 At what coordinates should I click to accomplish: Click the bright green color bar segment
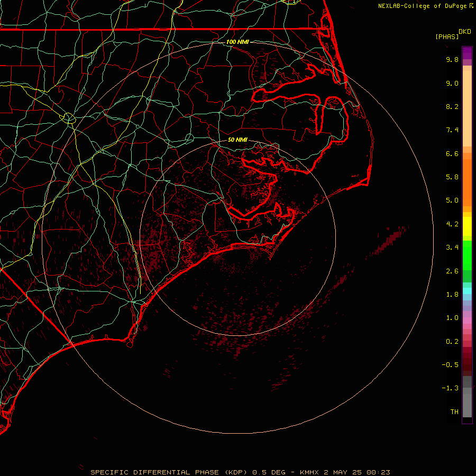467,255
